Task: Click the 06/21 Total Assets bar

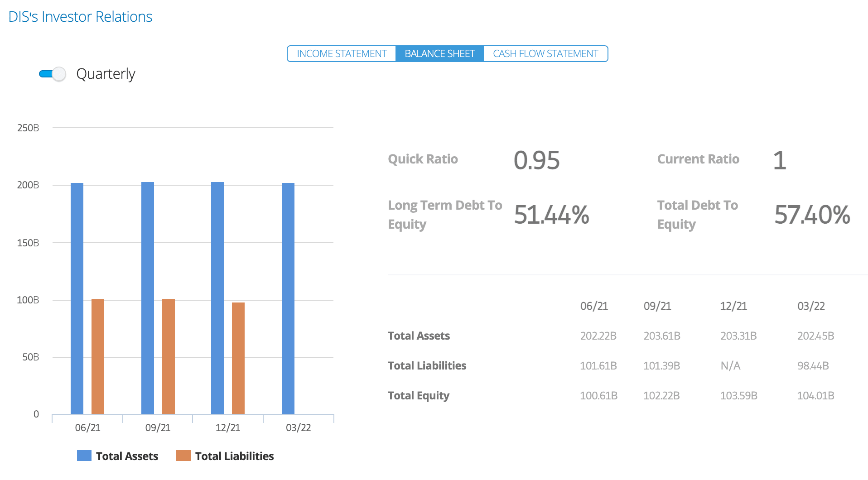Action: point(77,298)
